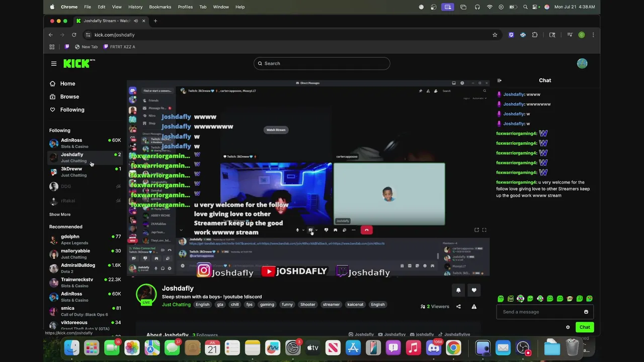This screenshot has height=362, width=644.
Task: Open emoji picker in message box
Action: [x=586, y=312]
